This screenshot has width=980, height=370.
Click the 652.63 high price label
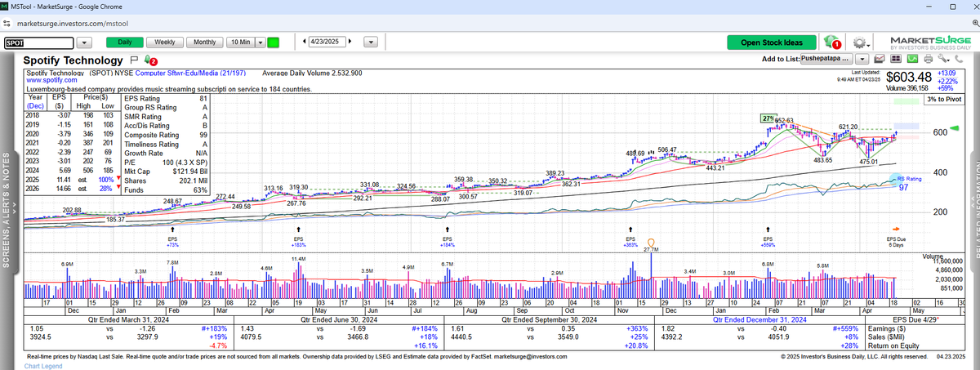785,121
